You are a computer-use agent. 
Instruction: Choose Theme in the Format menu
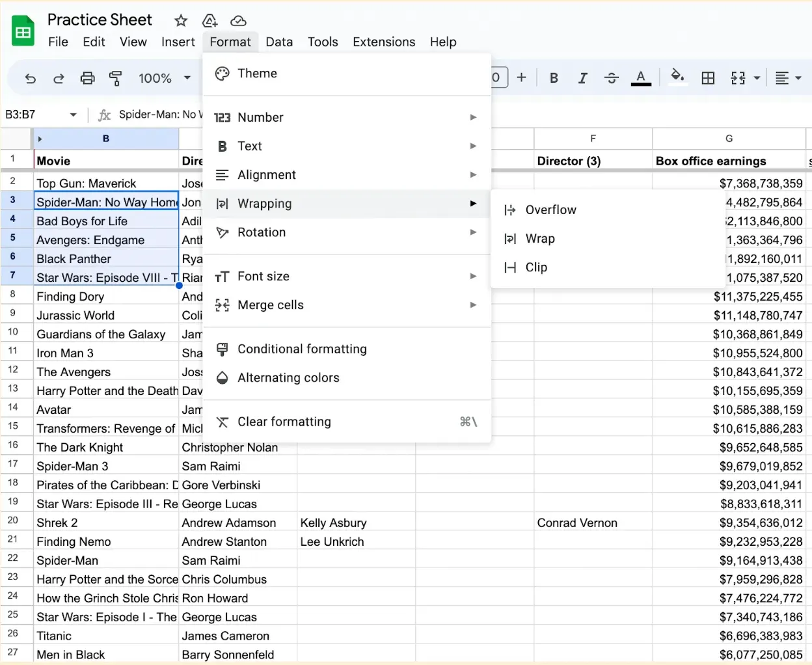pos(347,74)
